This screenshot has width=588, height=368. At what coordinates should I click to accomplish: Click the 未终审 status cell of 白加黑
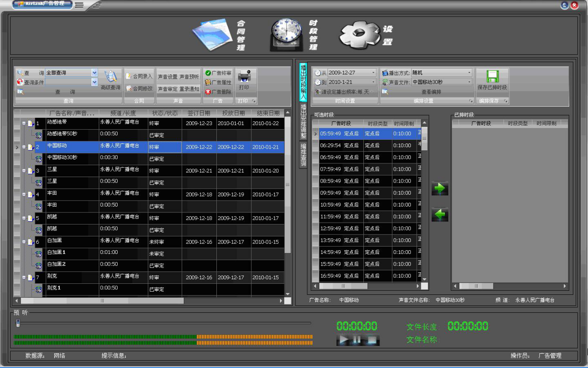[x=164, y=242]
